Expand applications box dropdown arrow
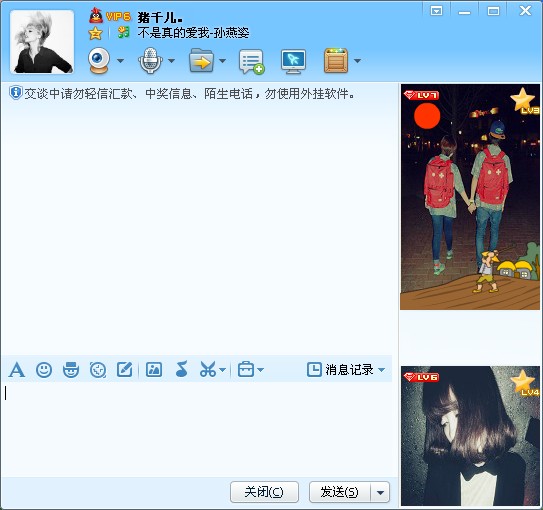 (x=357, y=61)
